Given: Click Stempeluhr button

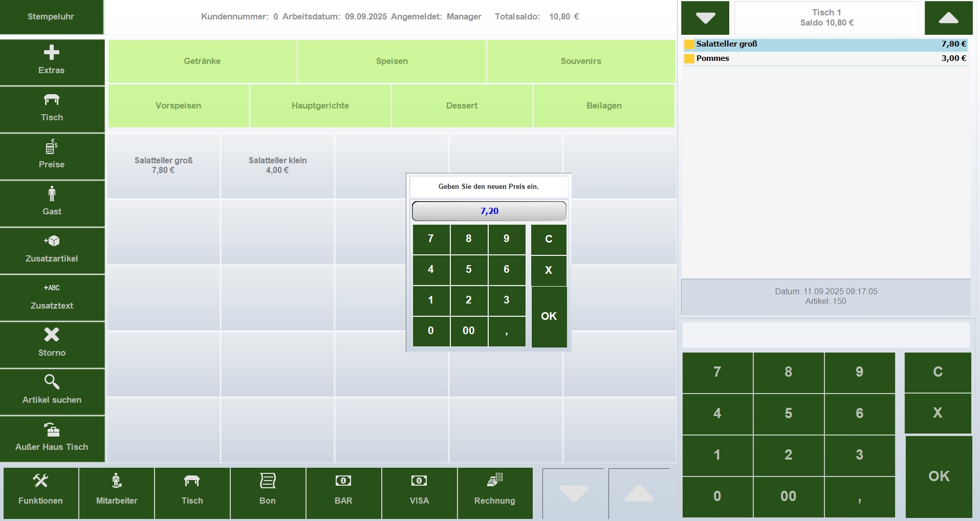Looking at the screenshot, I should (x=51, y=17).
